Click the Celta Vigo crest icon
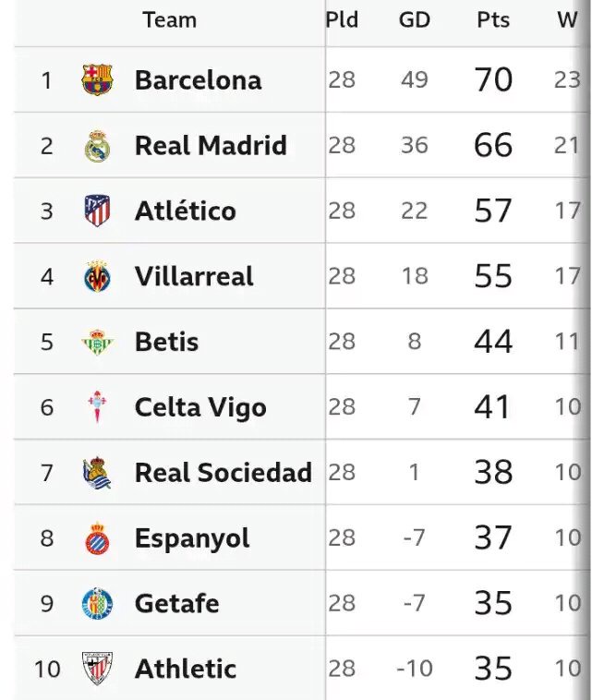The image size is (604, 700). pos(97,407)
